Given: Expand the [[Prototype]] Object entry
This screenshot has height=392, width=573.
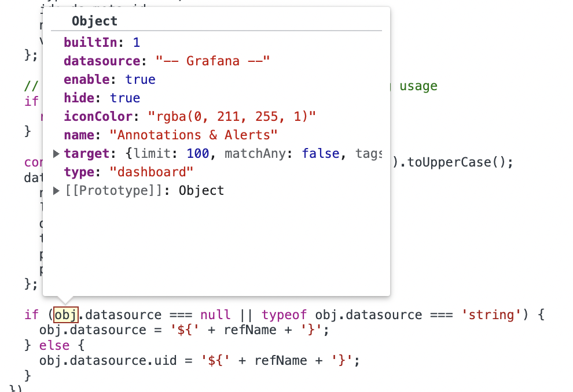Looking at the screenshot, I should 55,190.
